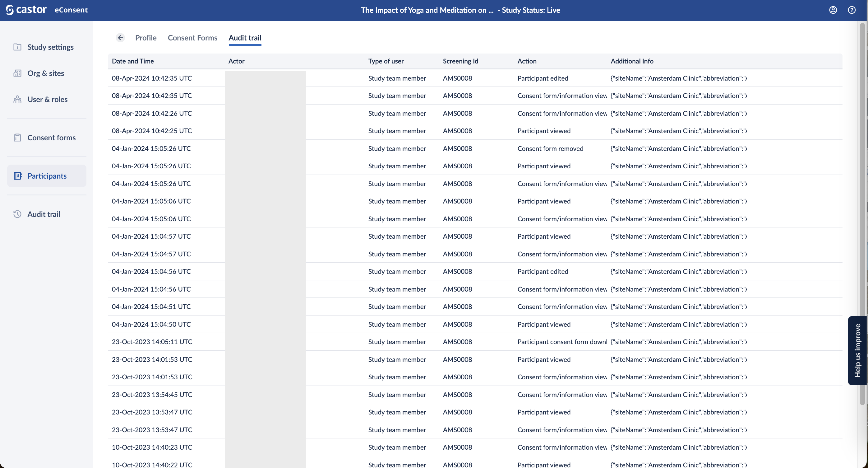This screenshot has height=468, width=868.
Task: Click the study title in the header
Action: pos(427,10)
